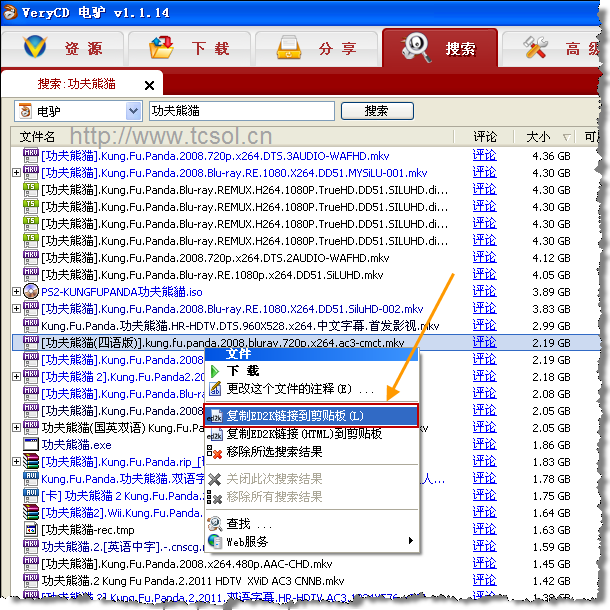
Task: Close the 搜索:功夫熊猫 search tab
Action: click(x=149, y=85)
